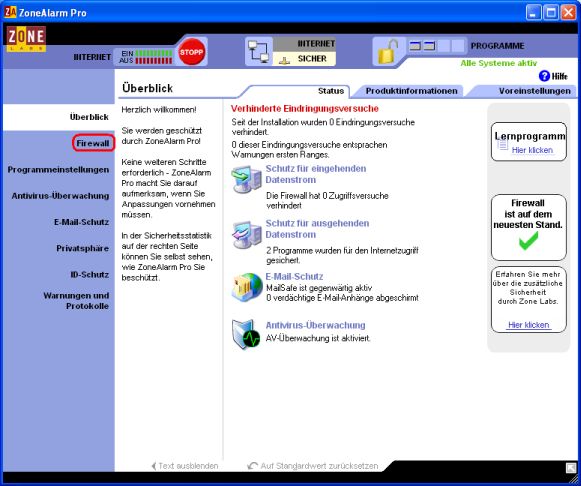Open the Voreinstellungen tab
Viewport: 581px width, 486px height.
pos(534,91)
